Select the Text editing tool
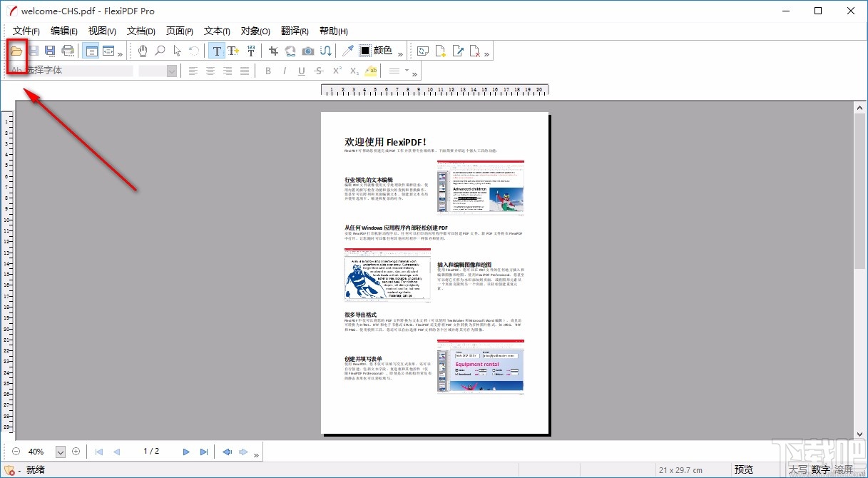The height and width of the screenshot is (478, 868). (216, 51)
